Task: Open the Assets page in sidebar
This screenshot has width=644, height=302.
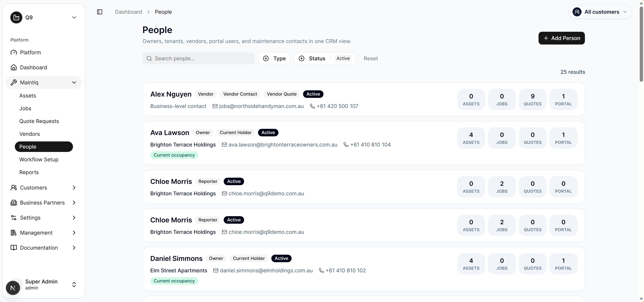Action: click(x=28, y=96)
